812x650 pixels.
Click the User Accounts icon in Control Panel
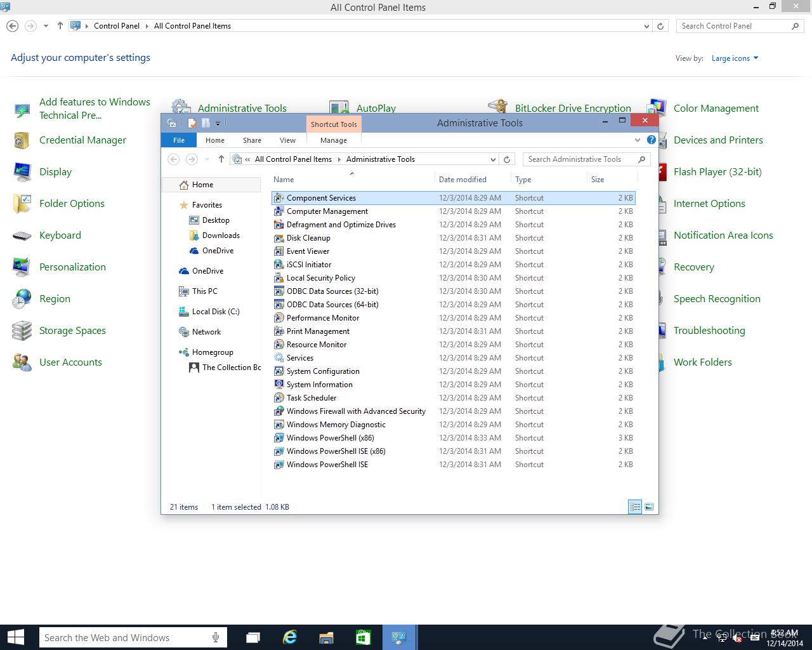pyautogui.click(x=22, y=362)
